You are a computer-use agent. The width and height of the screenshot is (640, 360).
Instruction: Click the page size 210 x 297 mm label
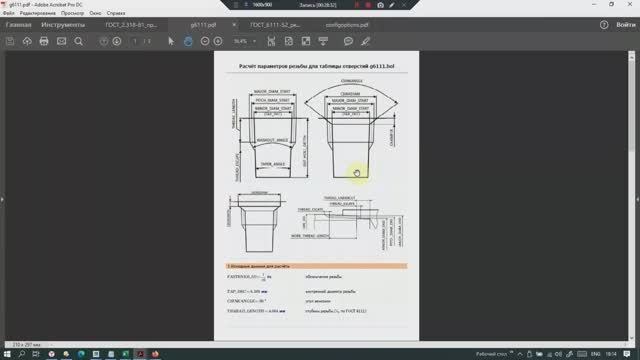coord(27,345)
